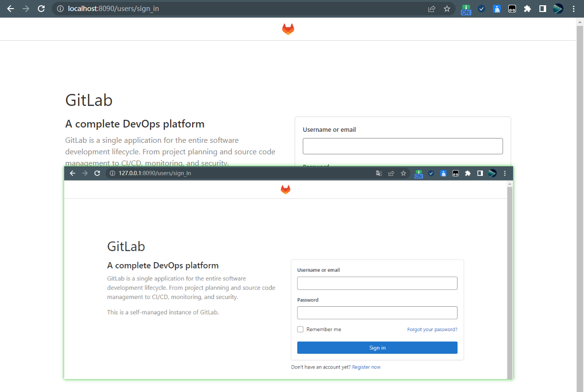The width and height of the screenshot is (584, 392).
Task: Click the profile avatar in the localhost browser toolbar
Action: [x=558, y=9]
